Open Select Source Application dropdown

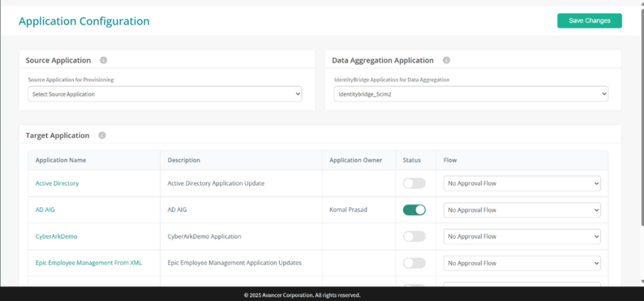(x=165, y=94)
